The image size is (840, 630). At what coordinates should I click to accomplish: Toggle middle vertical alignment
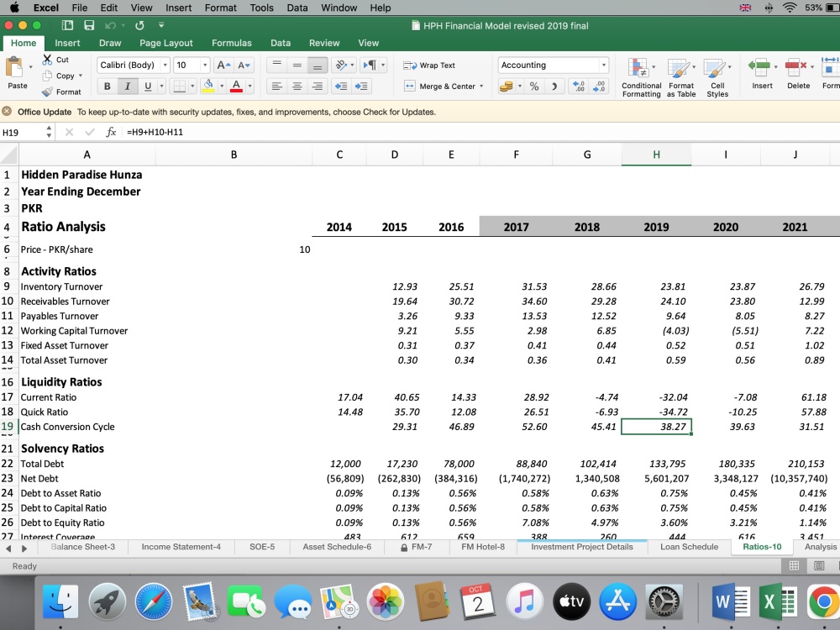(x=297, y=65)
